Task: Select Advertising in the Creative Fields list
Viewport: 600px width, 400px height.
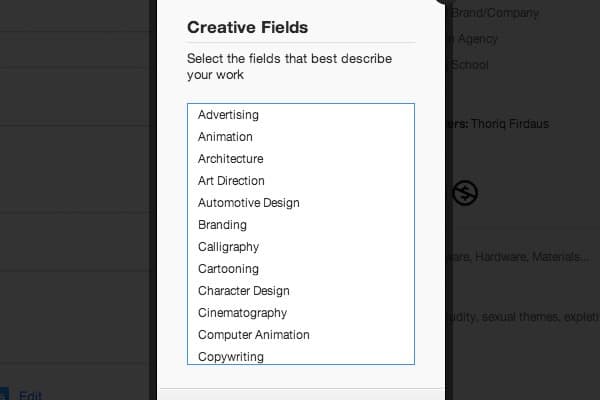Action: pyautogui.click(x=301, y=115)
